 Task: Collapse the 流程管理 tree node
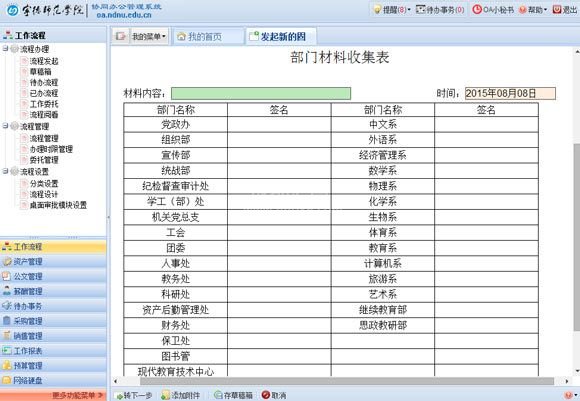pos(5,126)
